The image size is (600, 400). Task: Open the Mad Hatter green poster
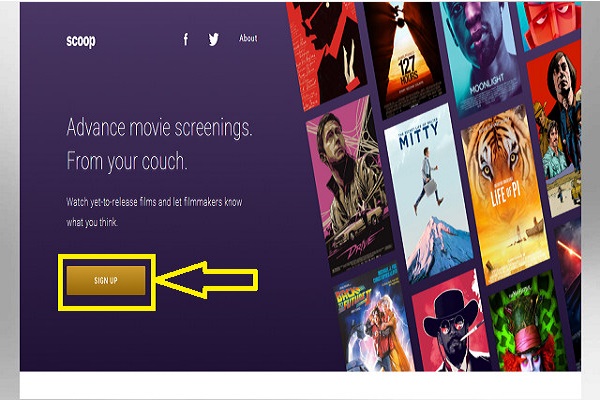point(530,323)
